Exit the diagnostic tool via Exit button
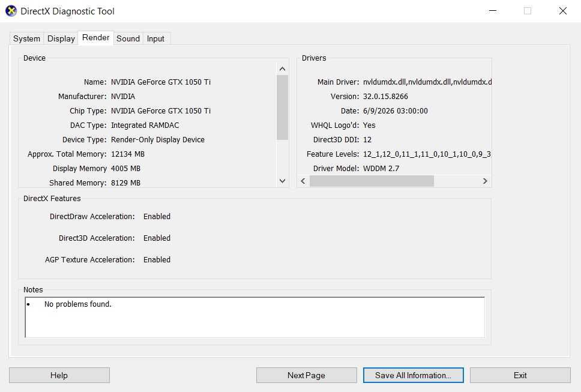 pos(520,375)
